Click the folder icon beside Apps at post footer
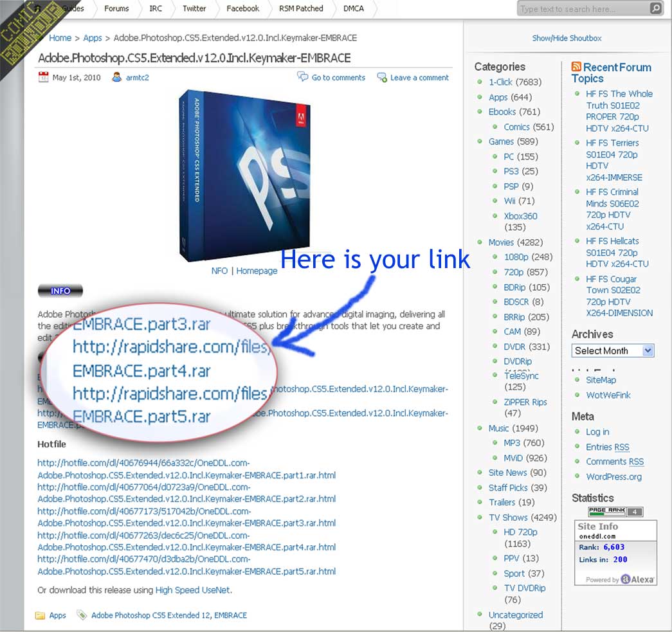 [40, 615]
